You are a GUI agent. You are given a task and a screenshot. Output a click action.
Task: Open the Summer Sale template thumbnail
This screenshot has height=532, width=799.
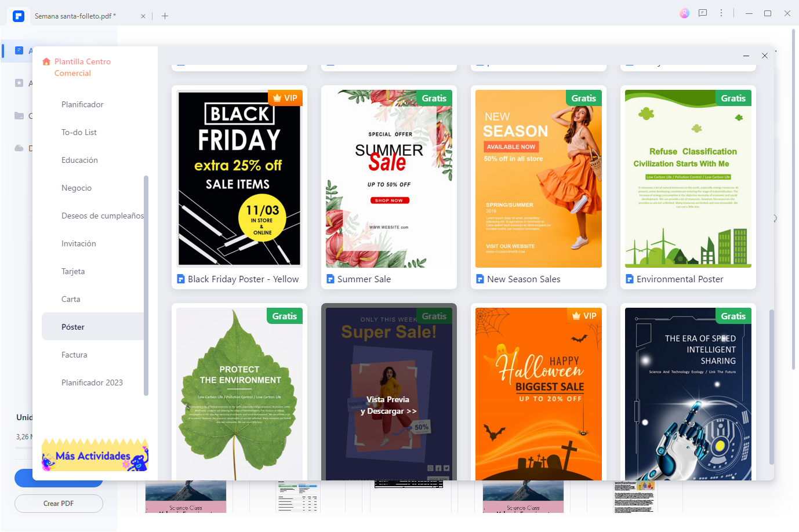pyautogui.click(x=389, y=178)
